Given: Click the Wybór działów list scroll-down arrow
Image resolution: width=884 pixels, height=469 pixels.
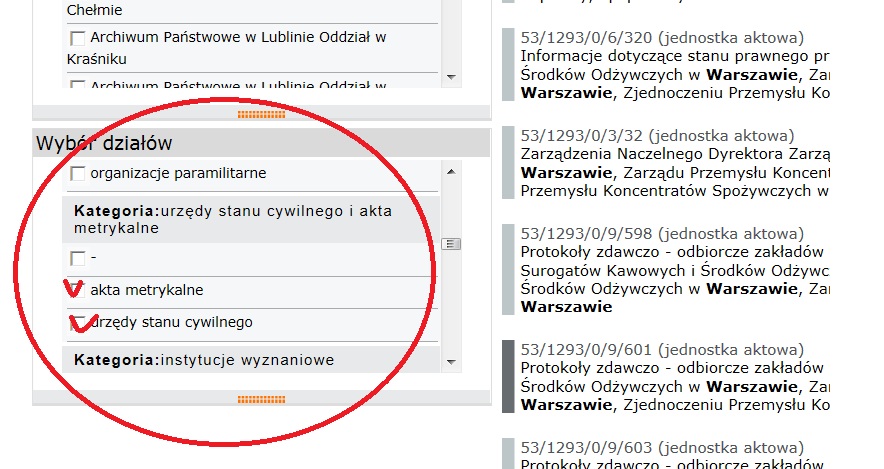Looking at the screenshot, I should 450,362.
